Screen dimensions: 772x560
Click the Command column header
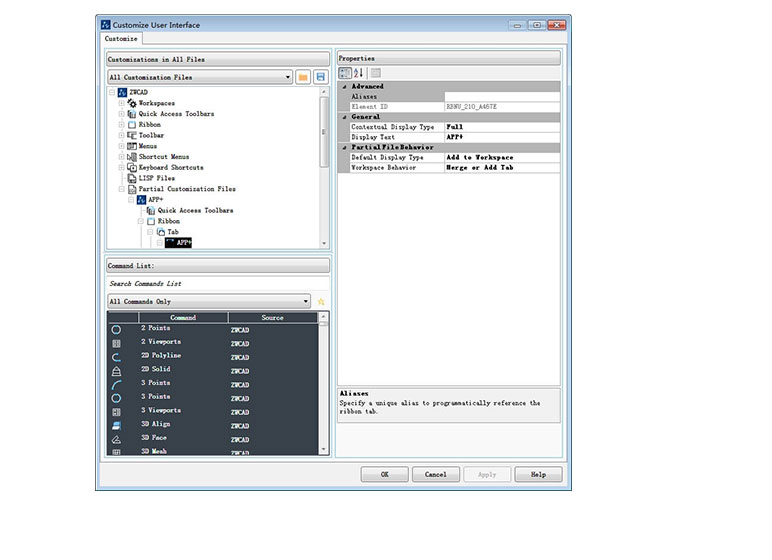(x=183, y=318)
